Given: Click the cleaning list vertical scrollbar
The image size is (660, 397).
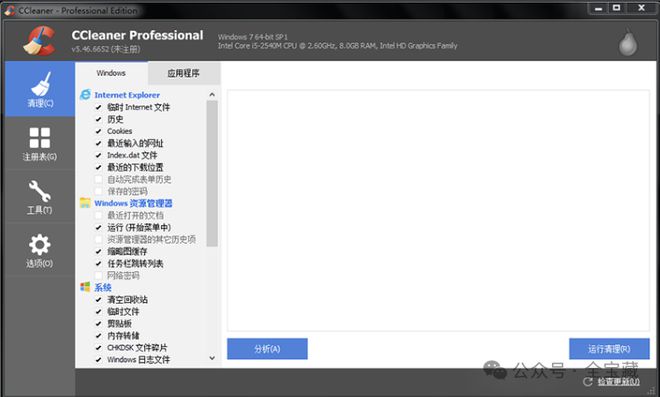Looking at the screenshot, I should coord(212,173).
